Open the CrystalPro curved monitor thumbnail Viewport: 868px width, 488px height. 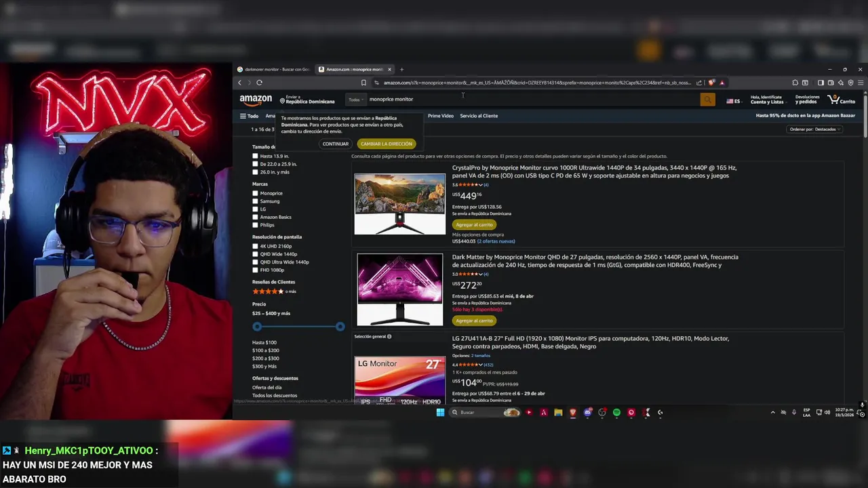coord(400,204)
